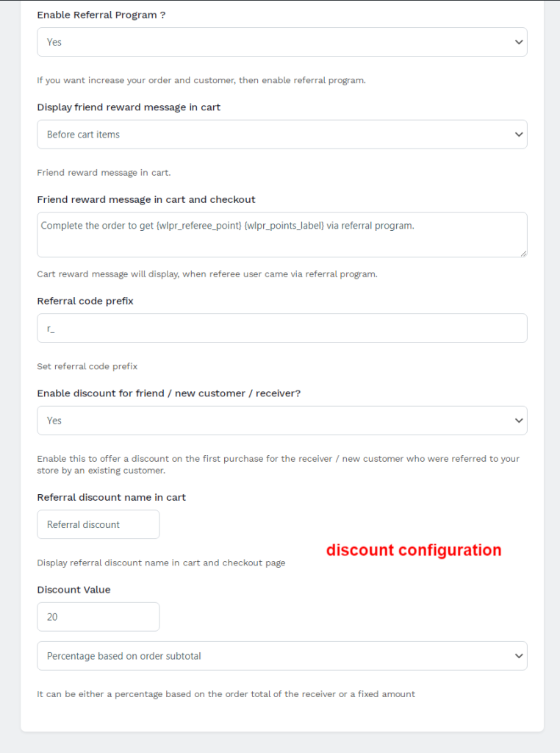
Task: Focus the Discount Value field showing 20
Action: (98, 616)
